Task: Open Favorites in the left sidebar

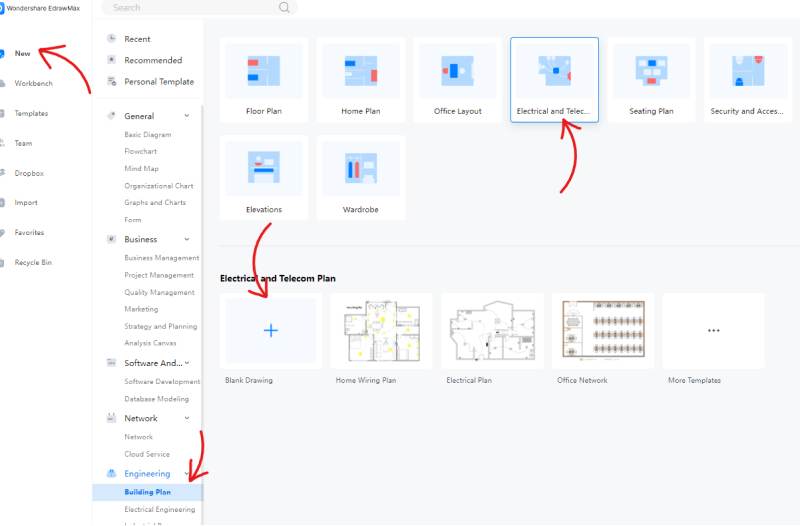Action: coord(29,232)
